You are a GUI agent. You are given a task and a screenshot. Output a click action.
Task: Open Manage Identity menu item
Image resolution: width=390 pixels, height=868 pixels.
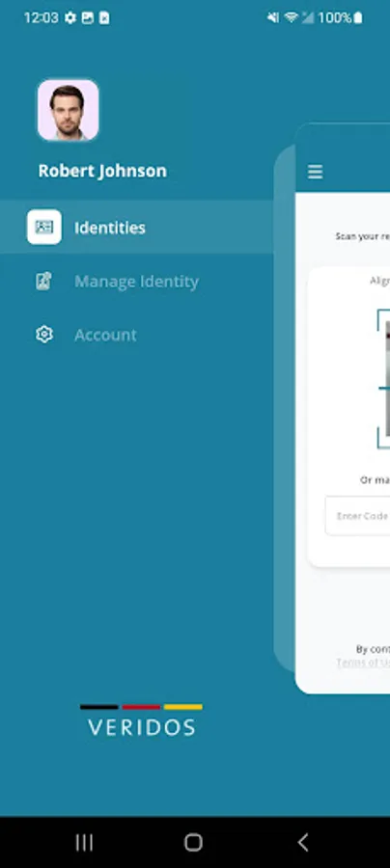(x=136, y=282)
